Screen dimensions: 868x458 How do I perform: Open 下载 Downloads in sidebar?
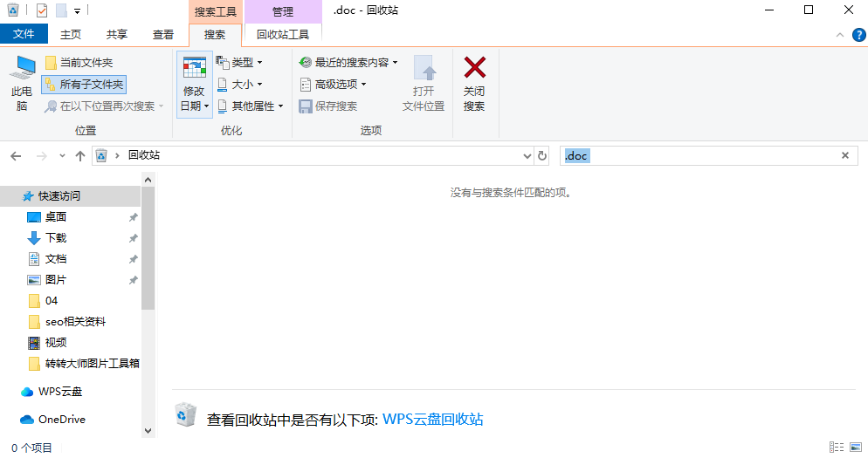point(55,238)
